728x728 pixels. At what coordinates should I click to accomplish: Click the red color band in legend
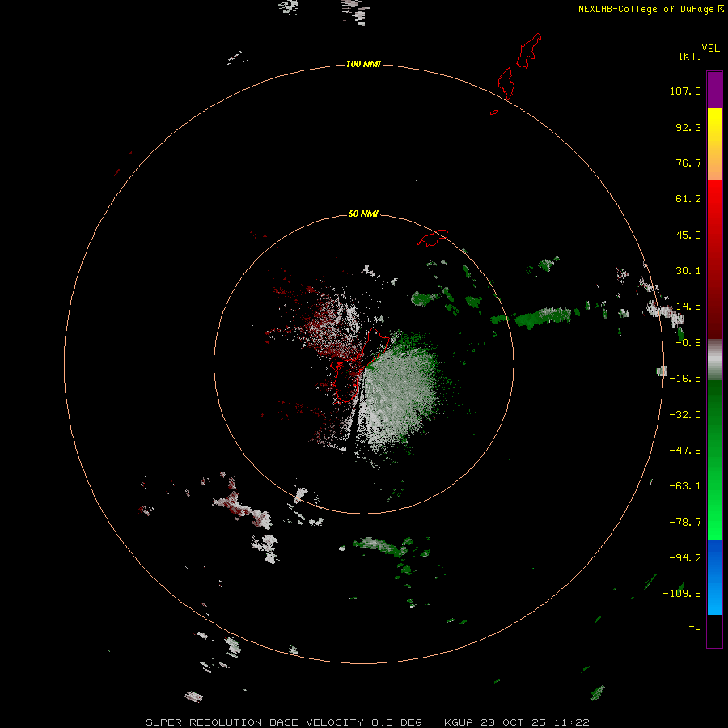[714, 259]
